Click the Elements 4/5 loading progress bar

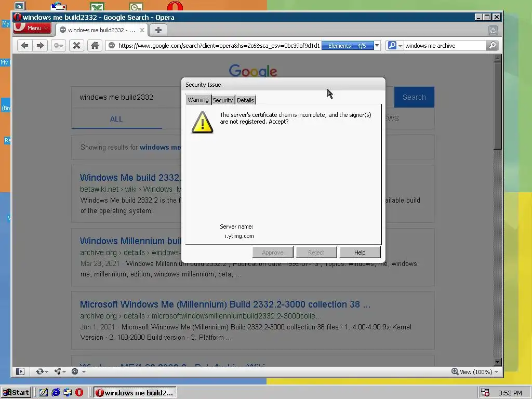click(x=347, y=46)
